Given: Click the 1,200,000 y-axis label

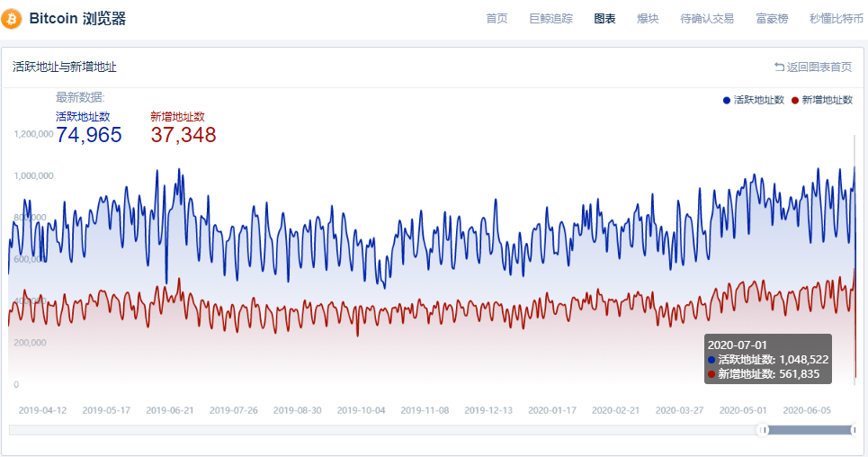Looking at the screenshot, I should 34,134.
